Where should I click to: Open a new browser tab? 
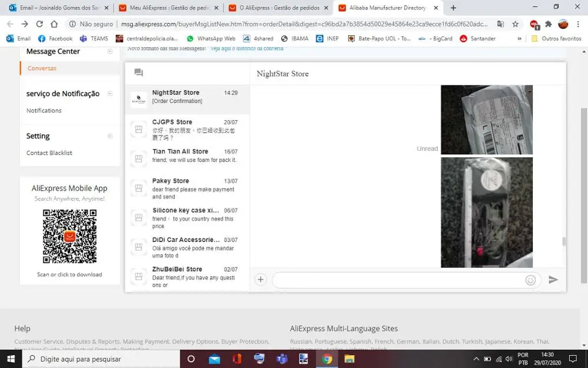click(x=453, y=8)
